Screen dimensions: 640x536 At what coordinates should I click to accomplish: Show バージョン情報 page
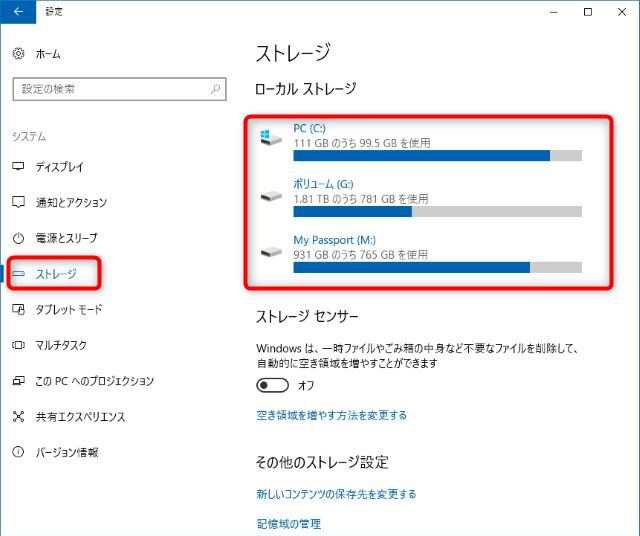[x=67, y=452]
